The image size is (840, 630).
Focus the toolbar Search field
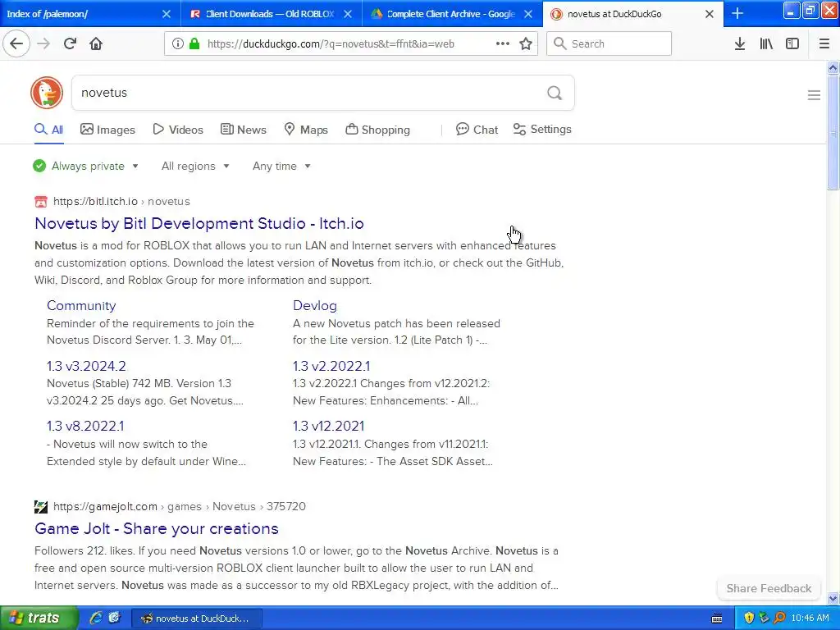coord(609,43)
